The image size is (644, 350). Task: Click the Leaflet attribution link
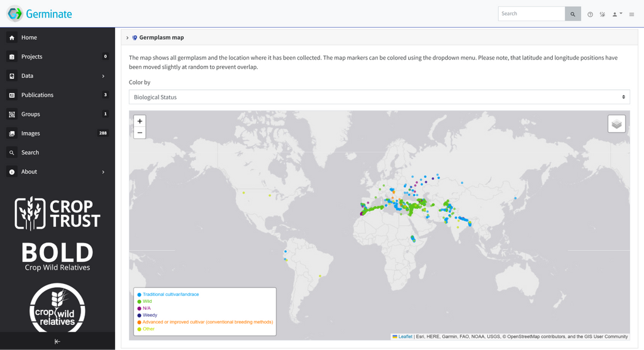[x=405, y=337]
